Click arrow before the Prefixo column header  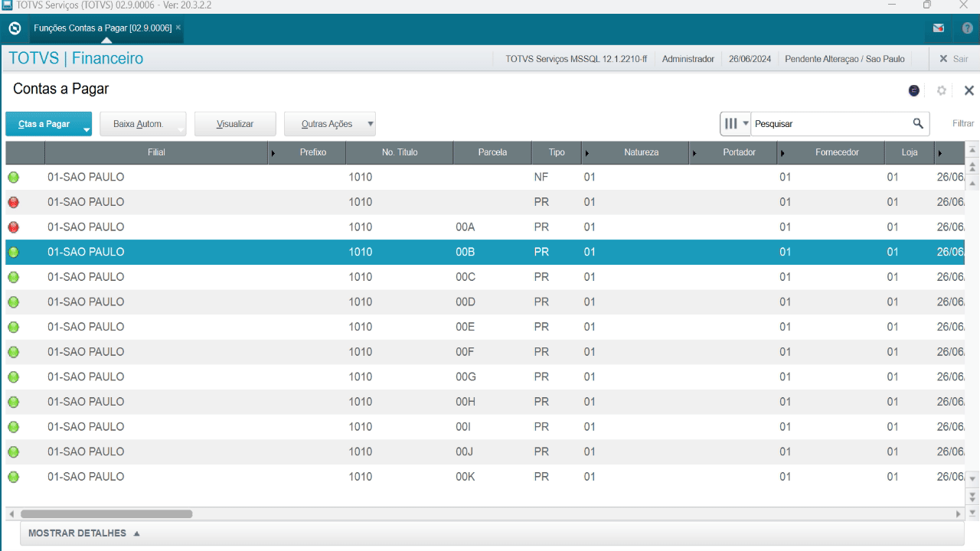pos(273,153)
